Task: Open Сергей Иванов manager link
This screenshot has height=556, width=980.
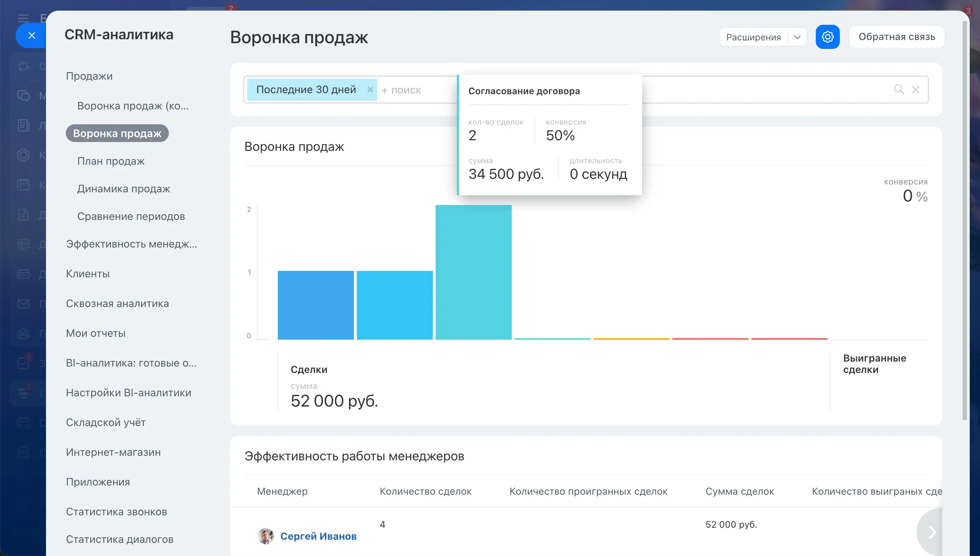Action: pyautogui.click(x=318, y=536)
